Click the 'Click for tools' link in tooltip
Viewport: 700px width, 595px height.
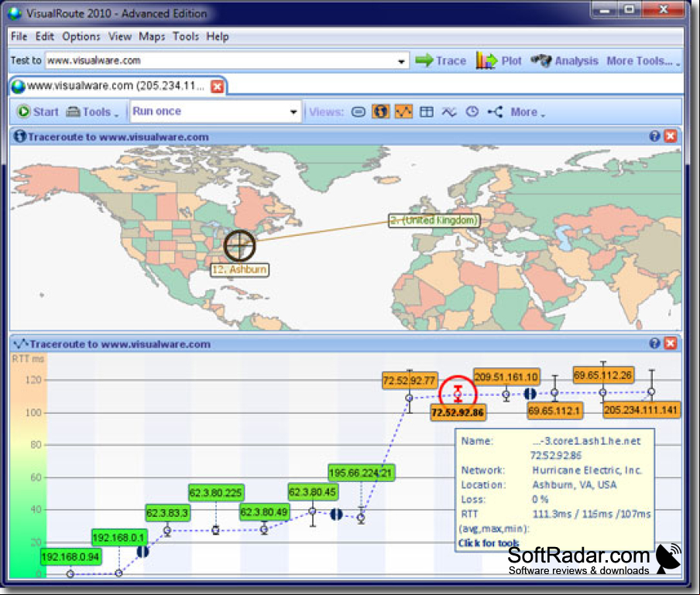click(489, 543)
